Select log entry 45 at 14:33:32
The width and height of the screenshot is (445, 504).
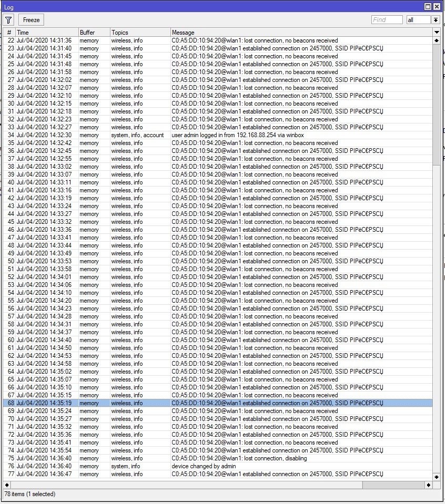pyautogui.click(x=218, y=222)
